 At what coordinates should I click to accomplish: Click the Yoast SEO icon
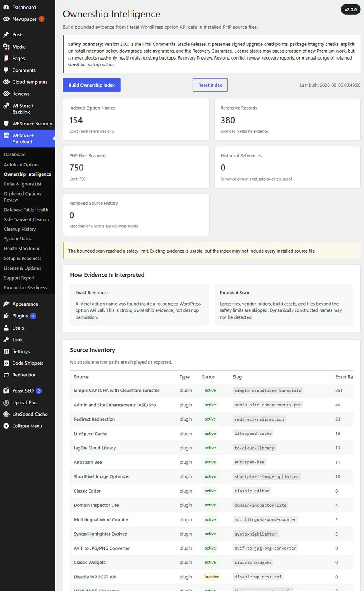(6, 391)
